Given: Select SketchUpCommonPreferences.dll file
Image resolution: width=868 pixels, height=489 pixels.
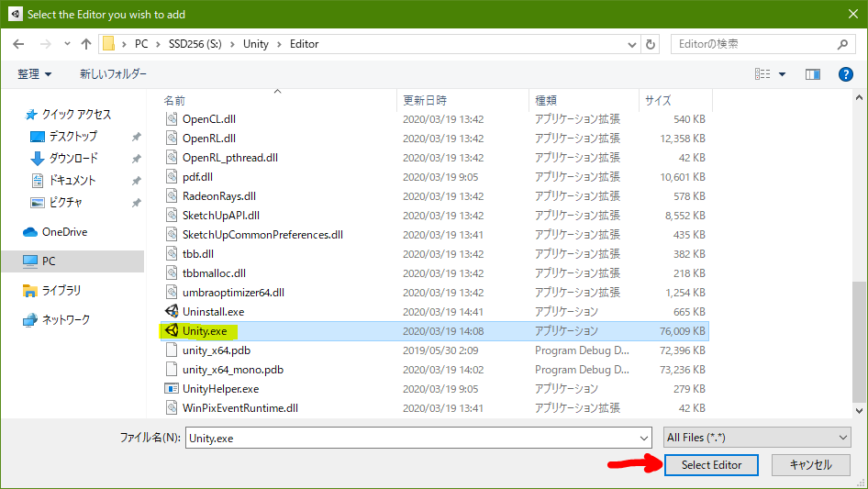Looking at the screenshot, I should 262,235.
